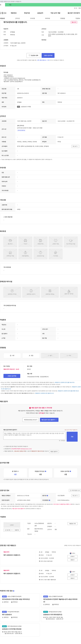Select the 직원대출제도 welfare icon
The width and height of the screenshot is (81, 644).
pyautogui.click(x=25, y=254)
